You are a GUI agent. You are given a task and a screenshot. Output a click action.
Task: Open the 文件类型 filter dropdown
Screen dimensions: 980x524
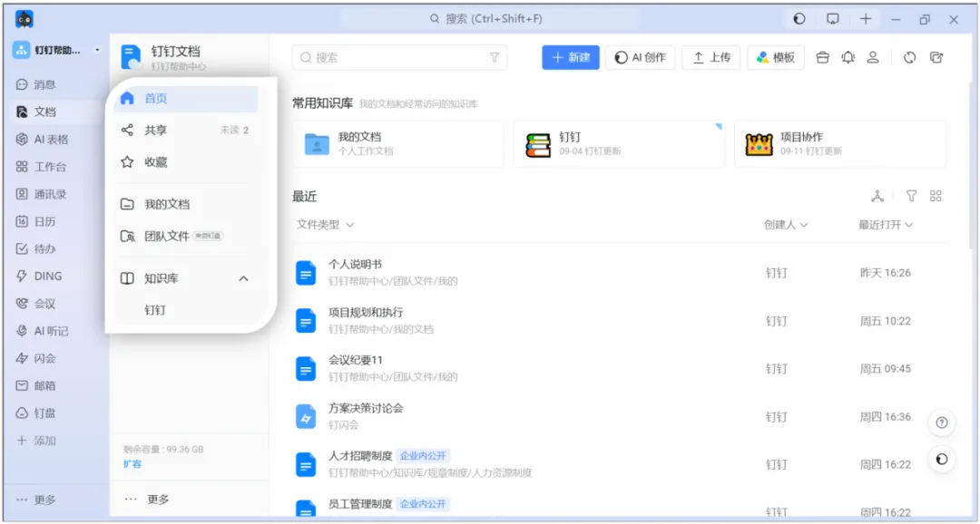tap(325, 224)
